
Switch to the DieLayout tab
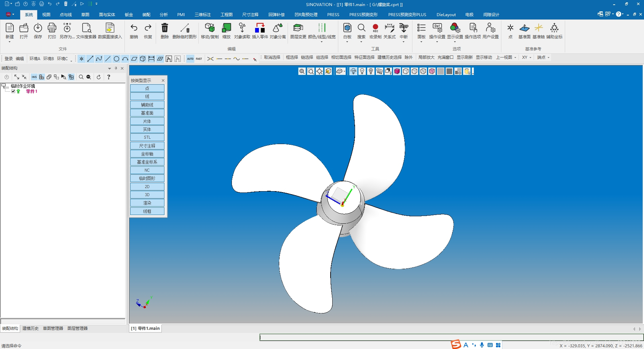[446, 15]
